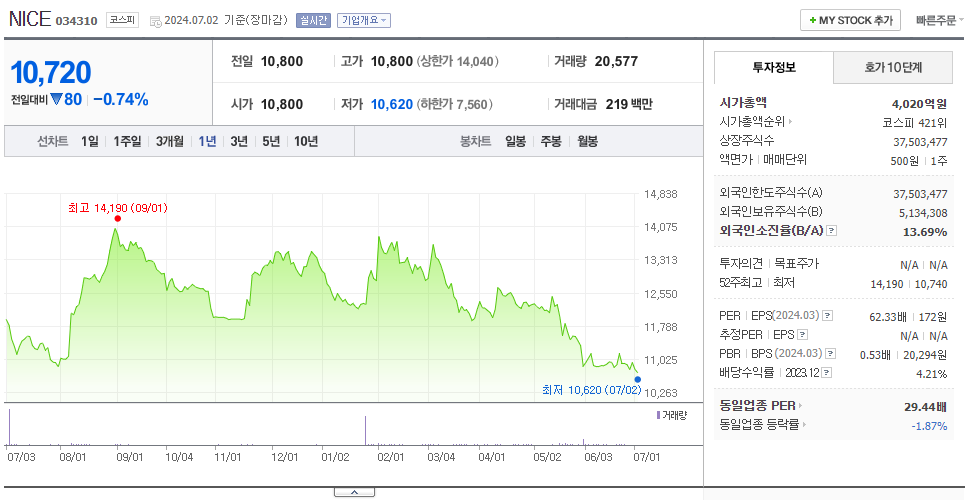Click the help icon beside 배당수익률 2023.12
The image size is (968, 500).
tap(827, 373)
